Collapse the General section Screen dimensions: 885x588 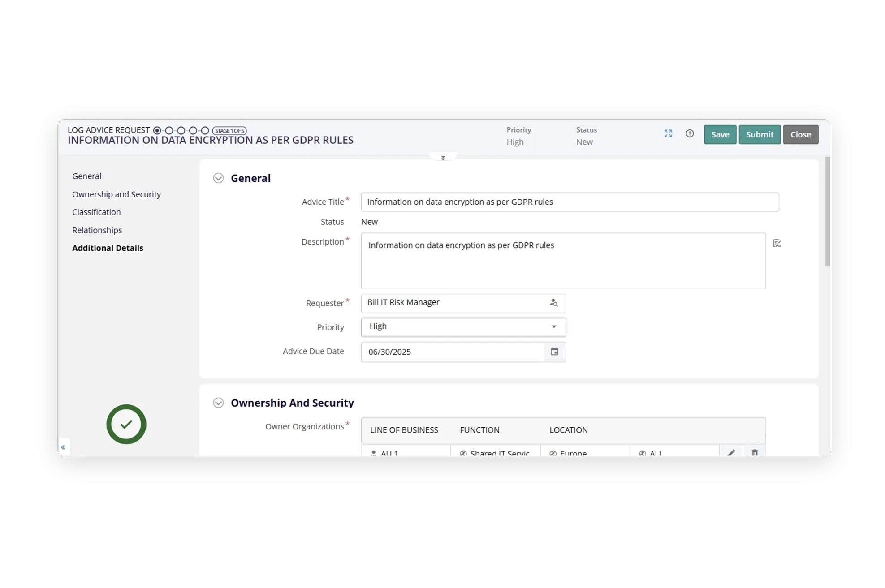(x=218, y=178)
